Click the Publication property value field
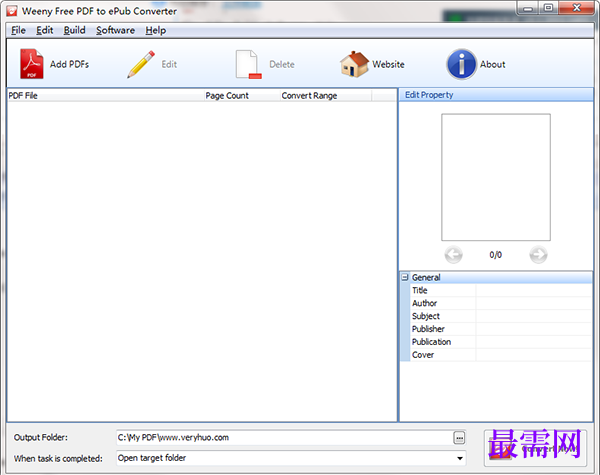 (534, 342)
